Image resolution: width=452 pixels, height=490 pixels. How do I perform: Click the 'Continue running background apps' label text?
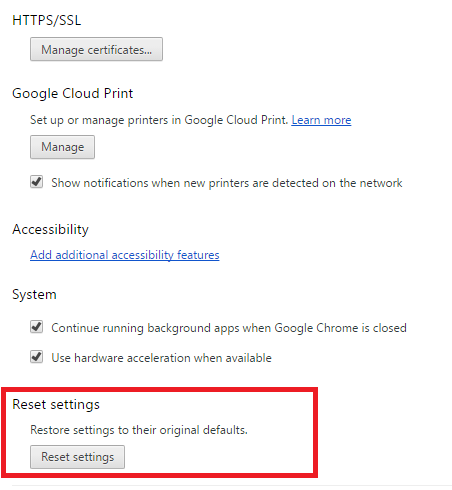[x=229, y=328]
